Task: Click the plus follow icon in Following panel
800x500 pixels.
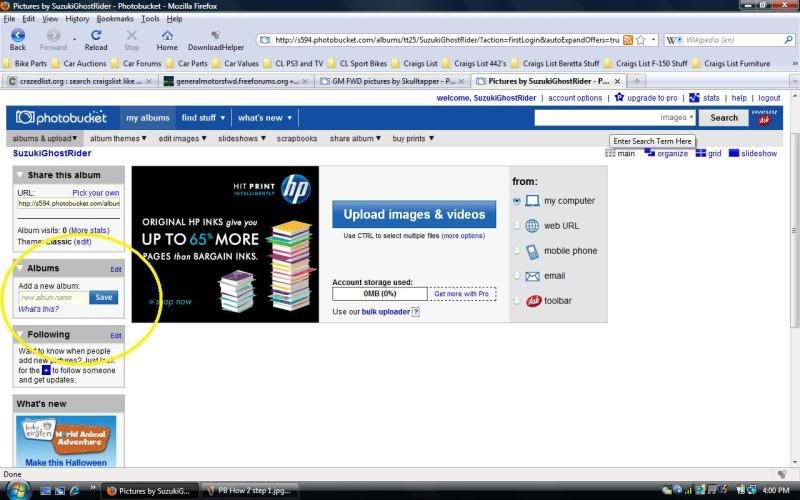Action: coord(46,370)
